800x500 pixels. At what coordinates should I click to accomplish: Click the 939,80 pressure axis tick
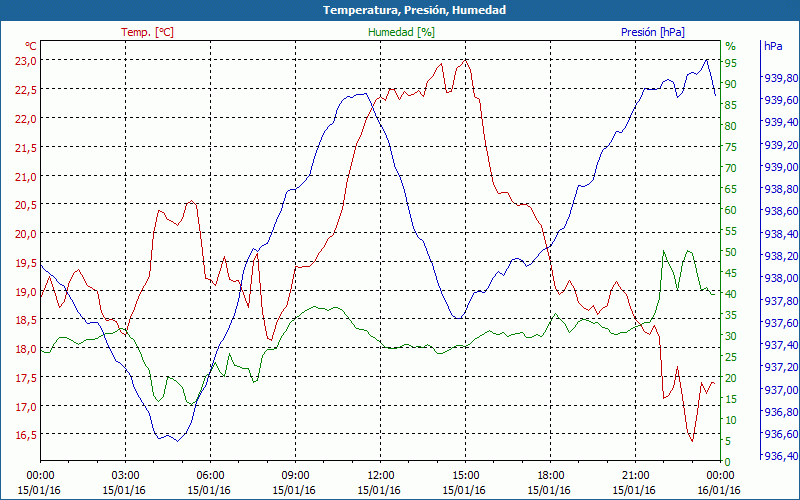coord(781,78)
